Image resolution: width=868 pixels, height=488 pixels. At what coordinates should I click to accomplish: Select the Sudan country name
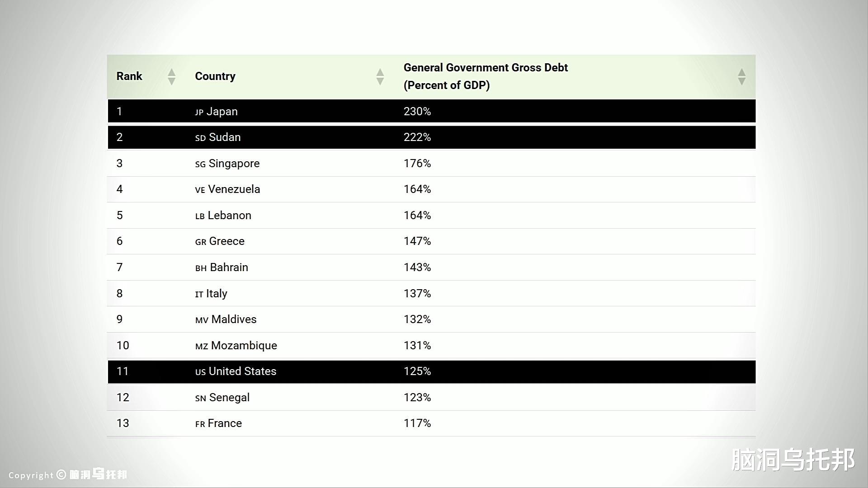[x=224, y=137]
